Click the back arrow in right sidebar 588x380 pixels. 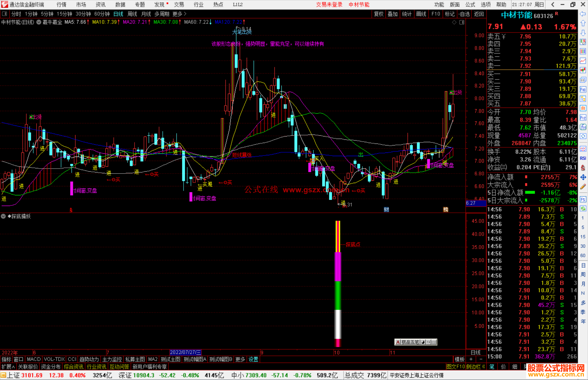[x=583, y=14]
